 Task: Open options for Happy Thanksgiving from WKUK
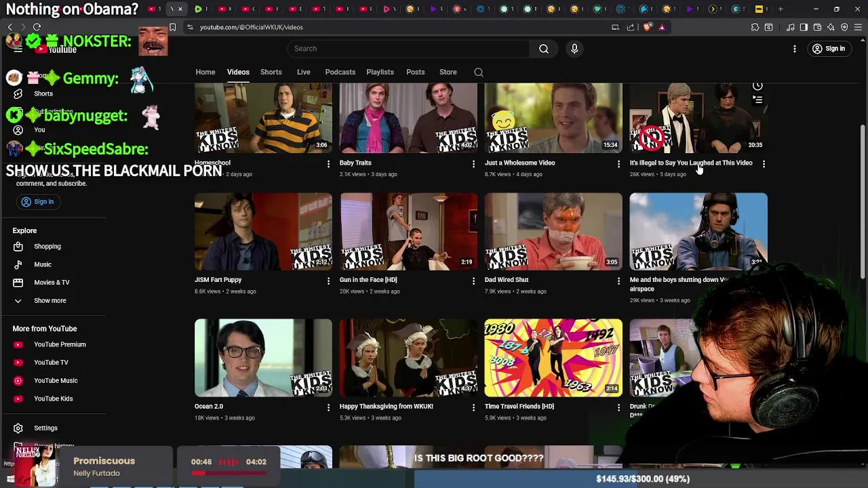click(473, 407)
